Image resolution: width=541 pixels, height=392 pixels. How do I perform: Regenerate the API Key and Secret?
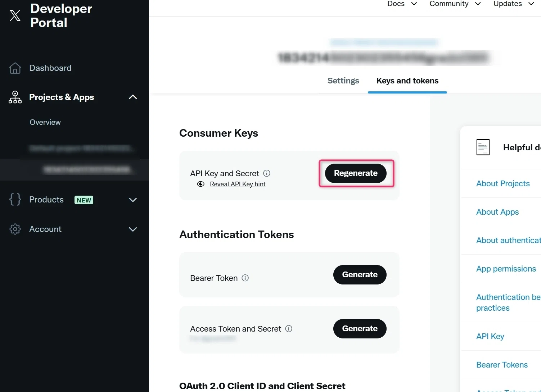(x=356, y=173)
